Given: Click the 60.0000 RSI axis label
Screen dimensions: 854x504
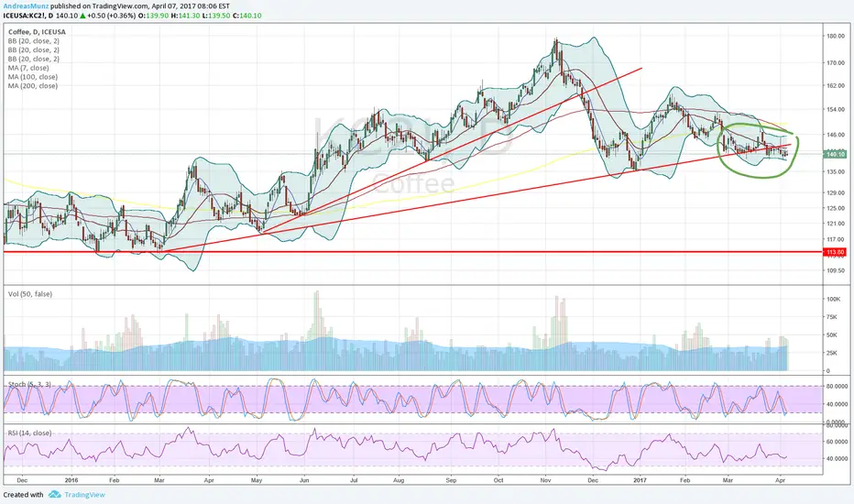Looking at the screenshot, I should pyautogui.click(x=838, y=443).
